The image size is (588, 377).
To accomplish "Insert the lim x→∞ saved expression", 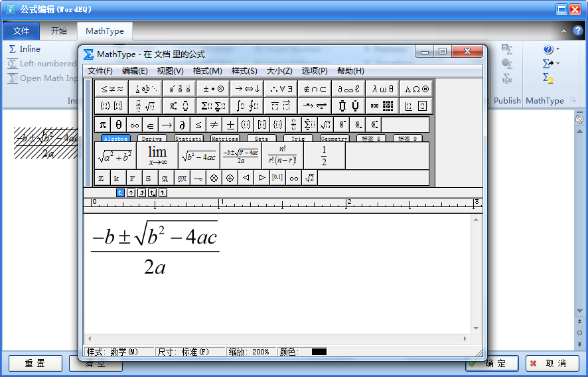I will (x=157, y=156).
